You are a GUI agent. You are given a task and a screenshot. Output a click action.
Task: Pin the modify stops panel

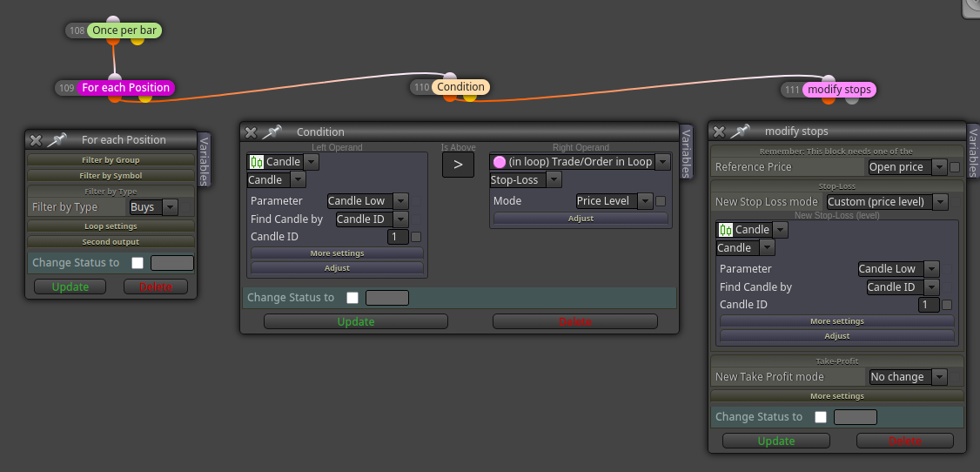tap(740, 131)
